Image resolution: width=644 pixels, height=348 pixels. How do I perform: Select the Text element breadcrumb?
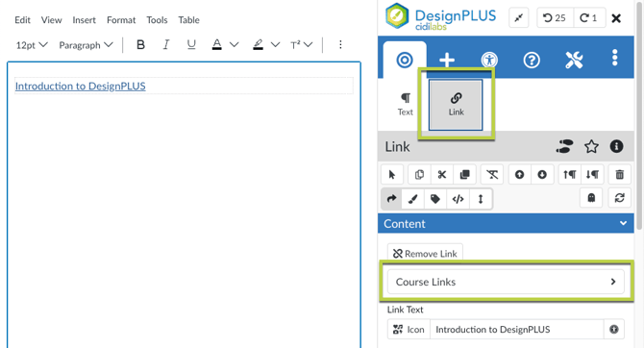click(406, 105)
